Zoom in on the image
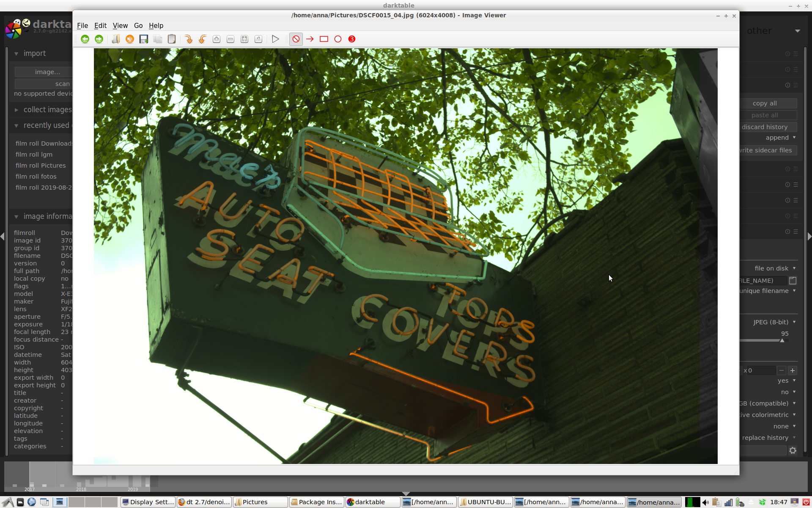Viewport: 812px width, 508px height. click(217, 39)
